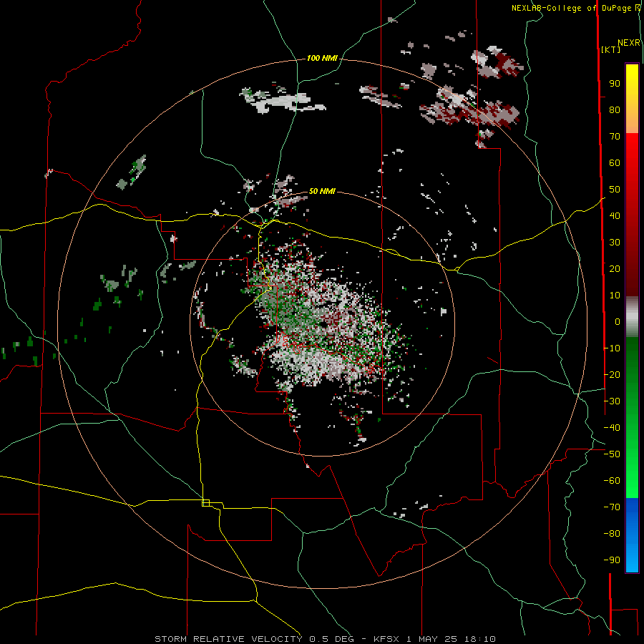The width and height of the screenshot is (644, 644).
Task: Click the -30 value on the velocity scale
Action: [612, 401]
